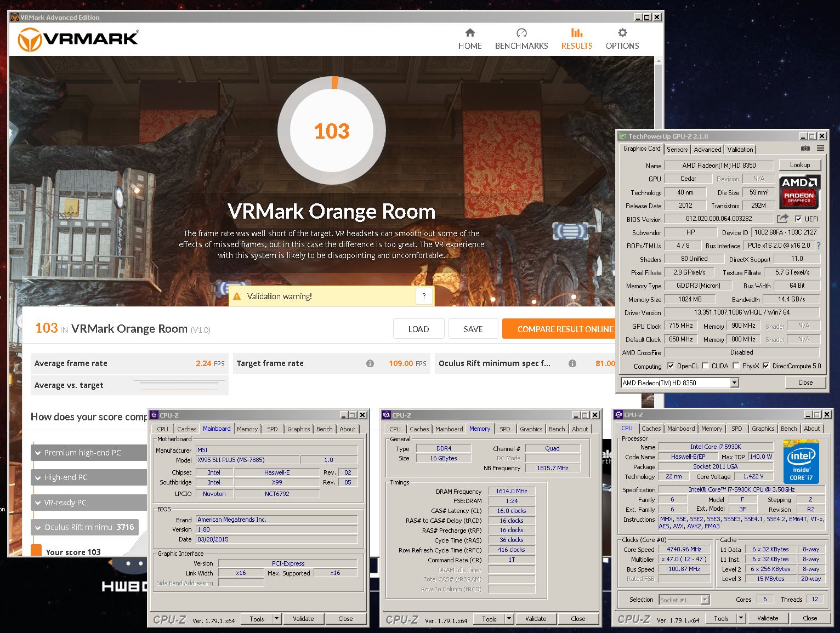This screenshot has height=633, width=840.
Task: Click Average frame rate 2.24 FPS value
Action: pos(210,363)
